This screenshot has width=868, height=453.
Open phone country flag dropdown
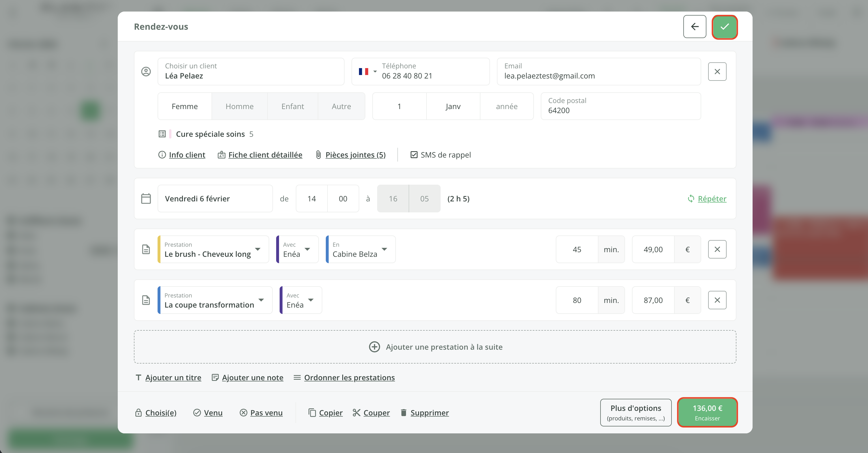pos(368,71)
